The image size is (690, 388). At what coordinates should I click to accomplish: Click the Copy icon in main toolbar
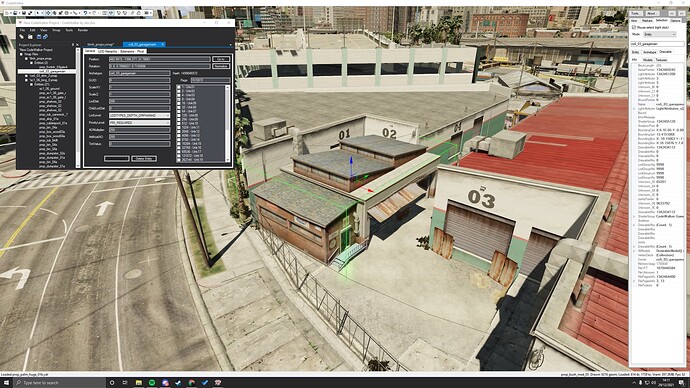coord(132,13)
